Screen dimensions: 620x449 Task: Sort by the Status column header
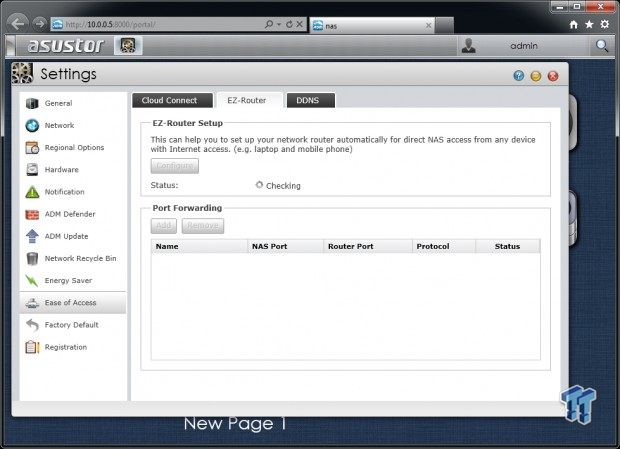pos(508,246)
